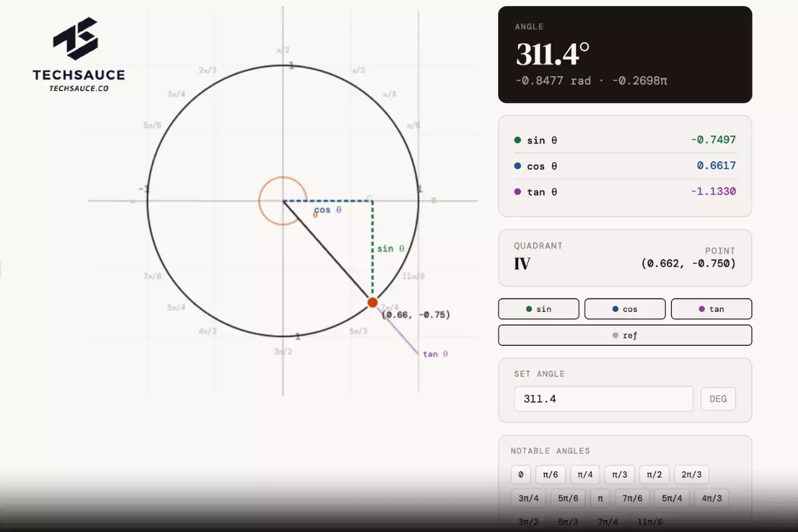Choose the π/3 notable angle button

coord(620,475)
